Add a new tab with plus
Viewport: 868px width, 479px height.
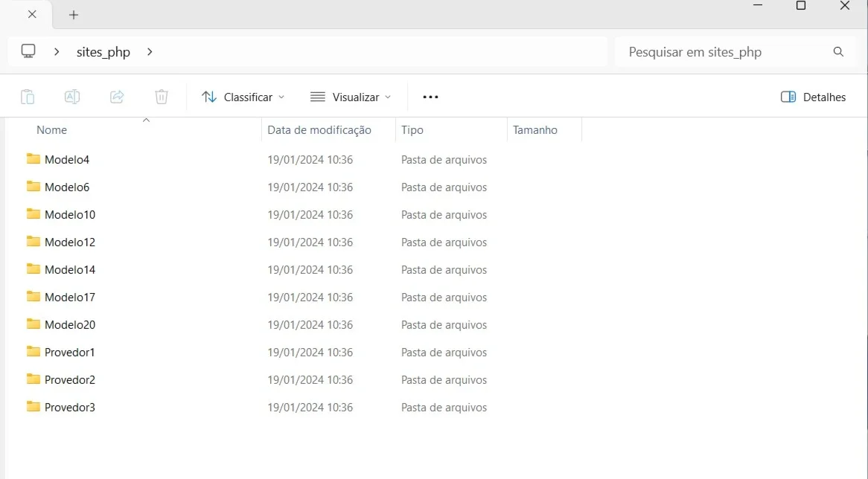tap(74, 15)
